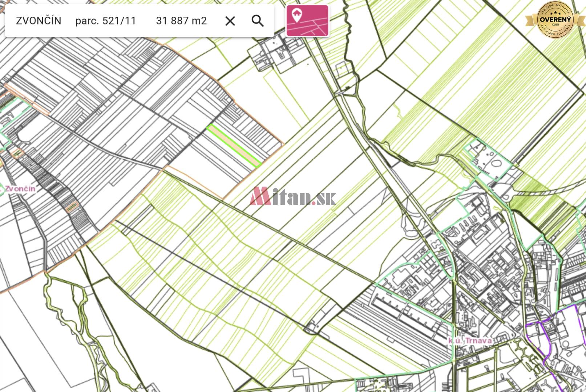The image size is (586, 392).
Task: Click the X clear search icon
Action: (x=230, y=21)
